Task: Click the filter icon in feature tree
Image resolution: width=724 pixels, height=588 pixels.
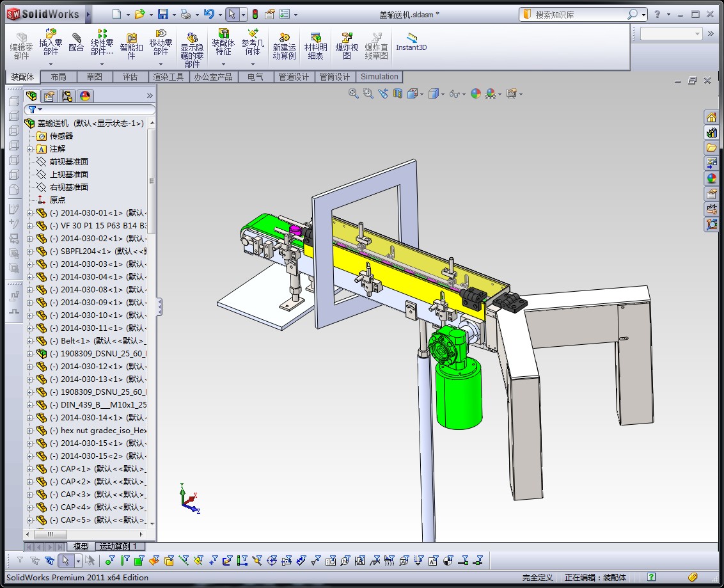Action: 33,109
